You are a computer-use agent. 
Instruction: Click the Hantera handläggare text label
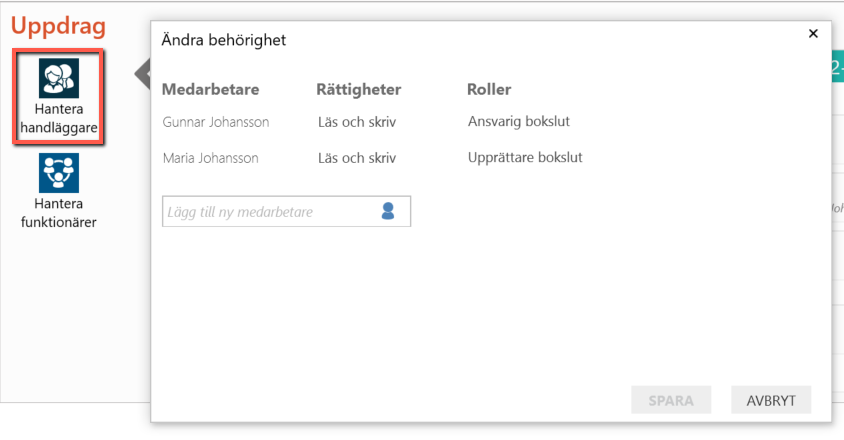pos(59,118)
